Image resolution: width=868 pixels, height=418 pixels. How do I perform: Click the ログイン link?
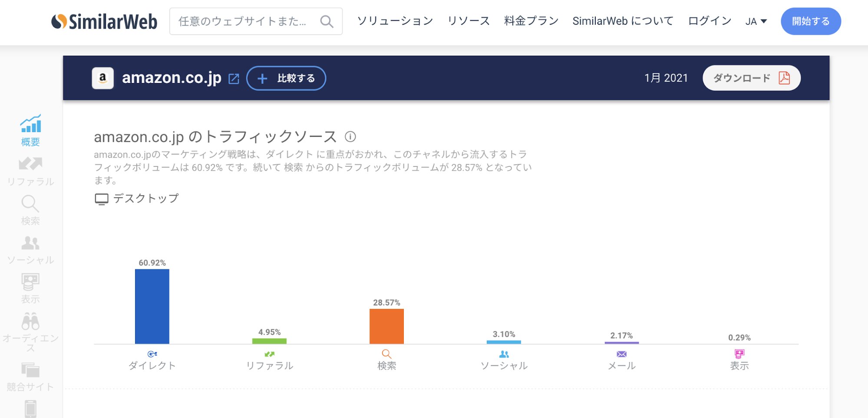pos(710,21)
